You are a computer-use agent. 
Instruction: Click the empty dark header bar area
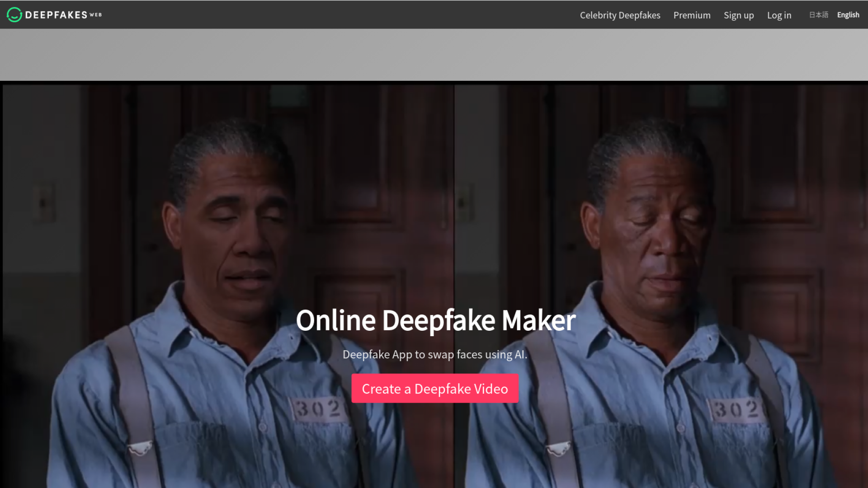[339, 15]
